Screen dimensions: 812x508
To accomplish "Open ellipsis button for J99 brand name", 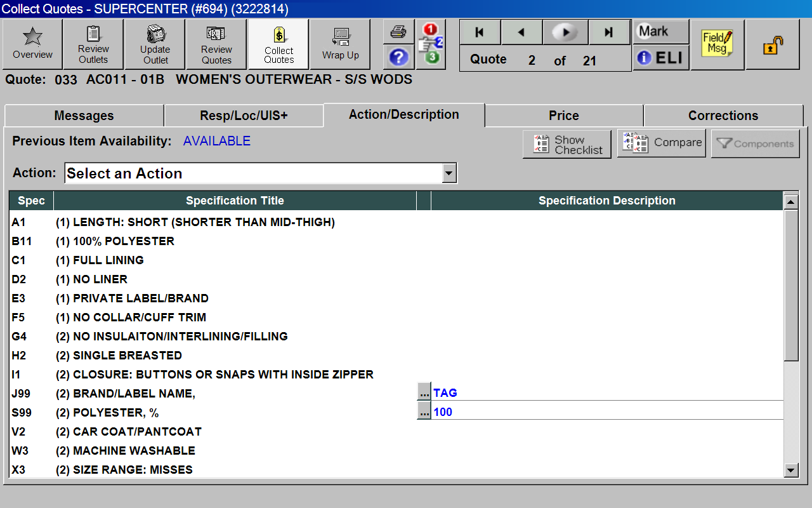I will point(424,392).
